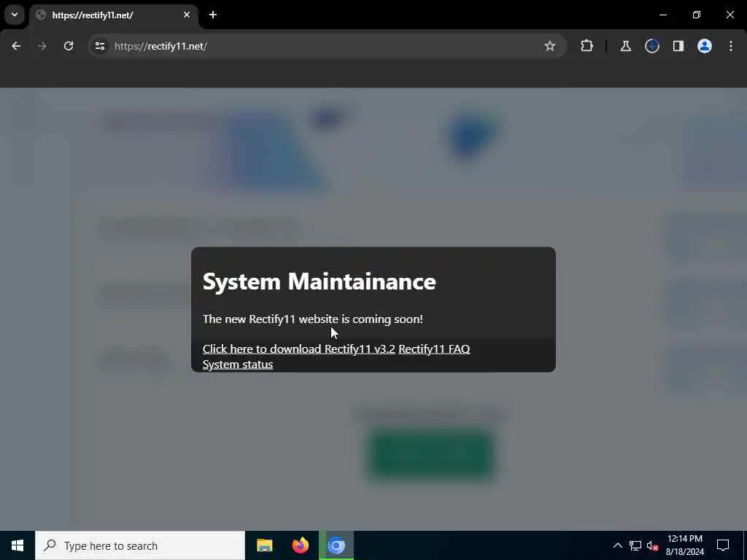Viewport: 747px width, 560px height.
Task: Bookmark this page with the star icon
Action: (x=550, y=46)
